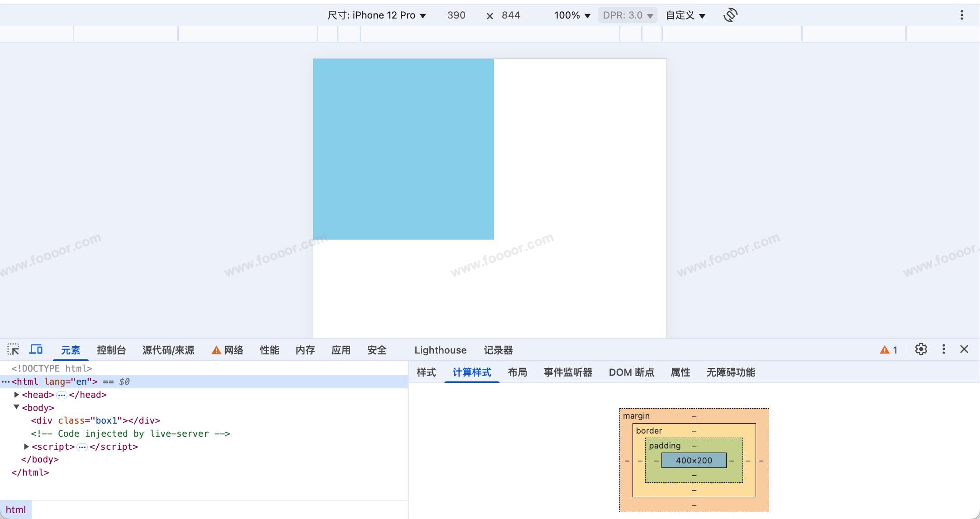The height and width of the screenshot is (519, 980).
Task: Toggle the device toolbar icon
Action: pyautogui.click(x=36, y=349)
